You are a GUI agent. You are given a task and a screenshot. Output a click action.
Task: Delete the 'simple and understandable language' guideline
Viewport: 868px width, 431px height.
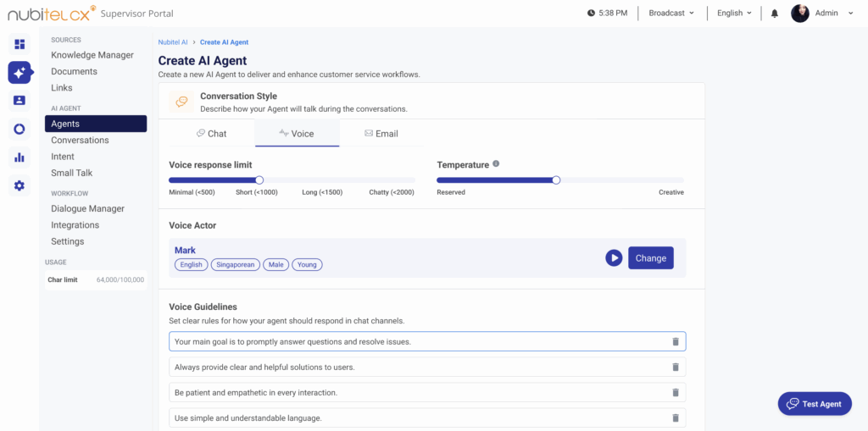pos(676,418)
